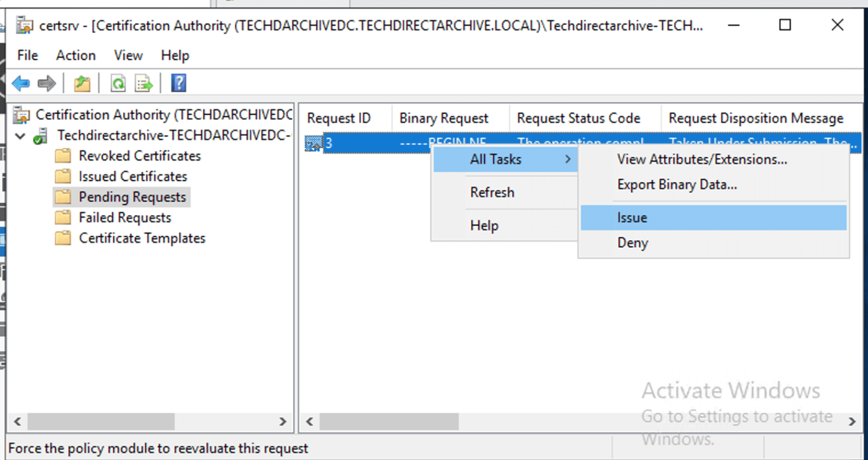The width and height of the screenshot is (868, 460).
Task: Click the Export List toolbar icon
Action: pos(144,84)
